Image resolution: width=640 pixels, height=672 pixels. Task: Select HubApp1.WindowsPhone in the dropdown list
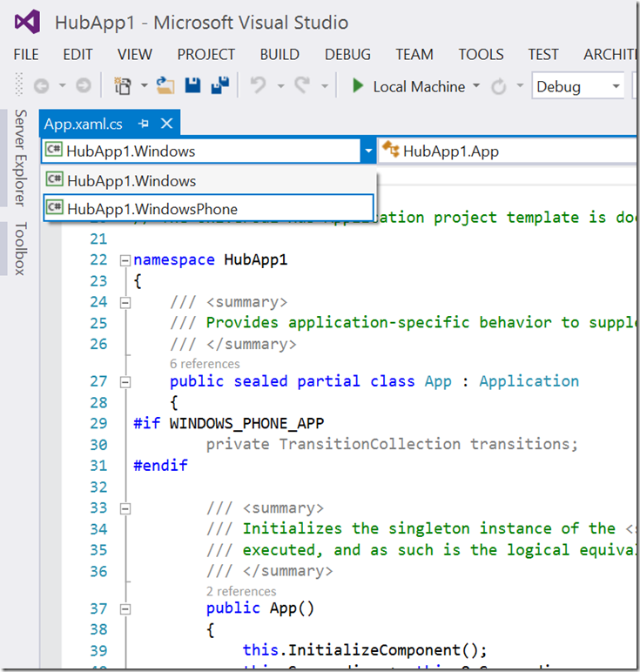pyautogui.click(x=209, y=209)
